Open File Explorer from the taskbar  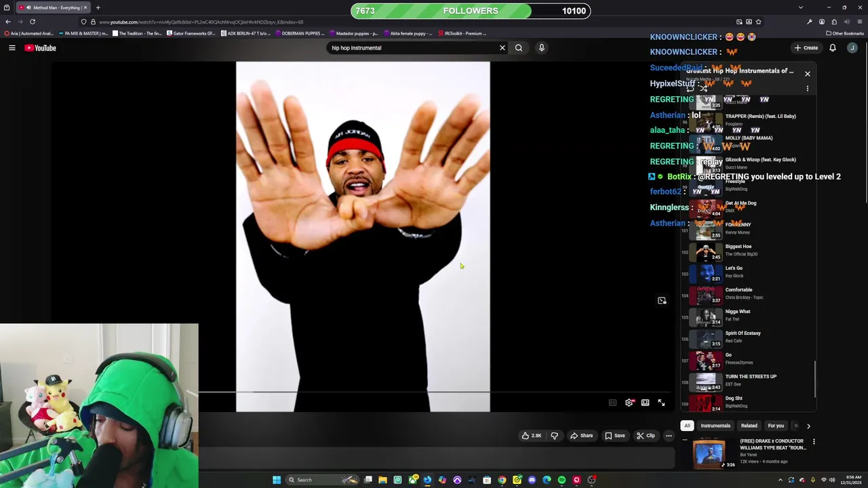tap(382, 480)
